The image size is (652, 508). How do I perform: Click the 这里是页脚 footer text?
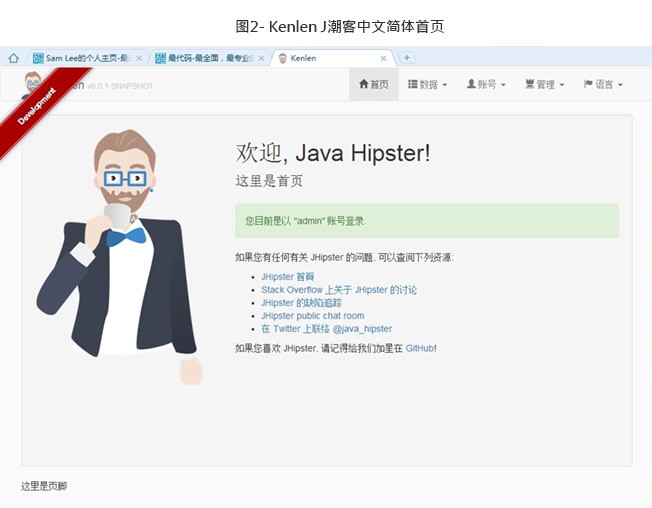44,486
